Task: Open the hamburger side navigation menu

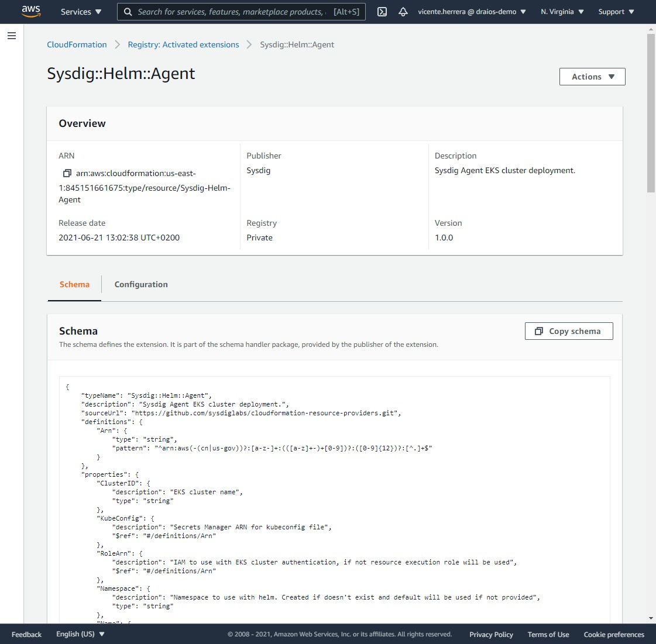Action: (x=12, y=36)
